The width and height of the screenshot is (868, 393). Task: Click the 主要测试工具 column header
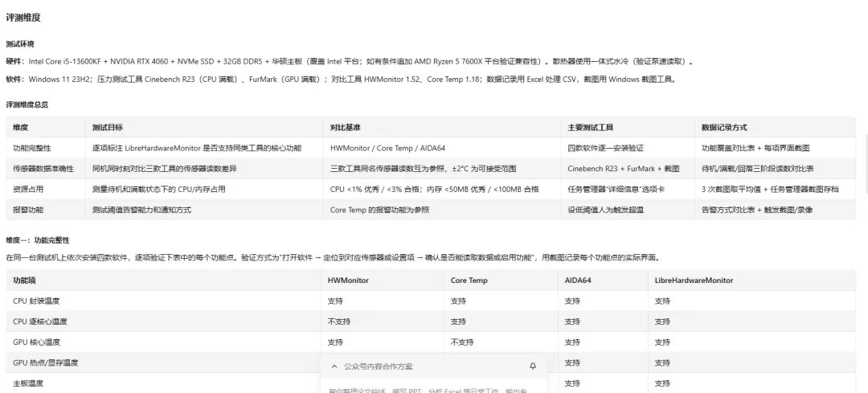click(590, 127)
